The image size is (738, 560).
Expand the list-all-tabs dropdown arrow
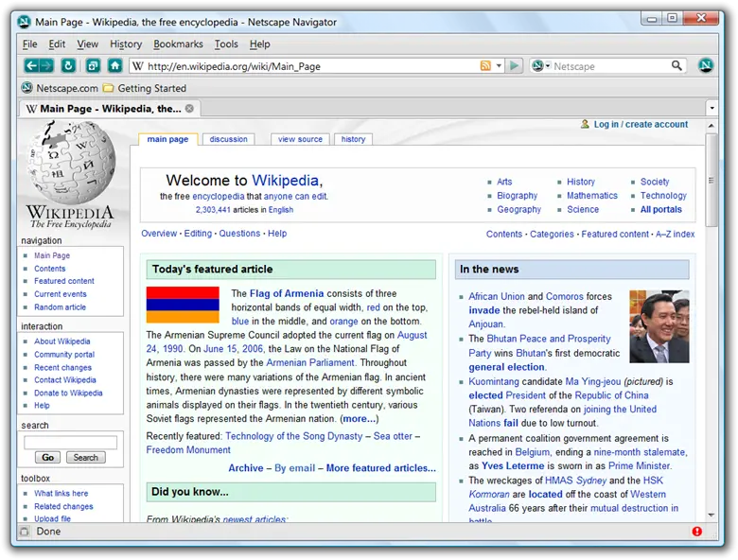[712, 109]
